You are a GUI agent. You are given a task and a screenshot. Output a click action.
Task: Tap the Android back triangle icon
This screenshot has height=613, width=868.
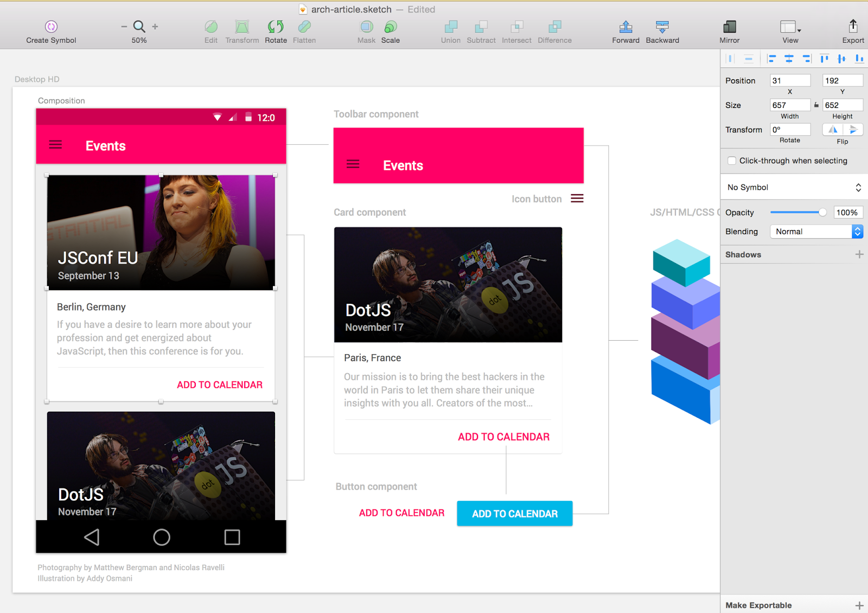(92, 537)
